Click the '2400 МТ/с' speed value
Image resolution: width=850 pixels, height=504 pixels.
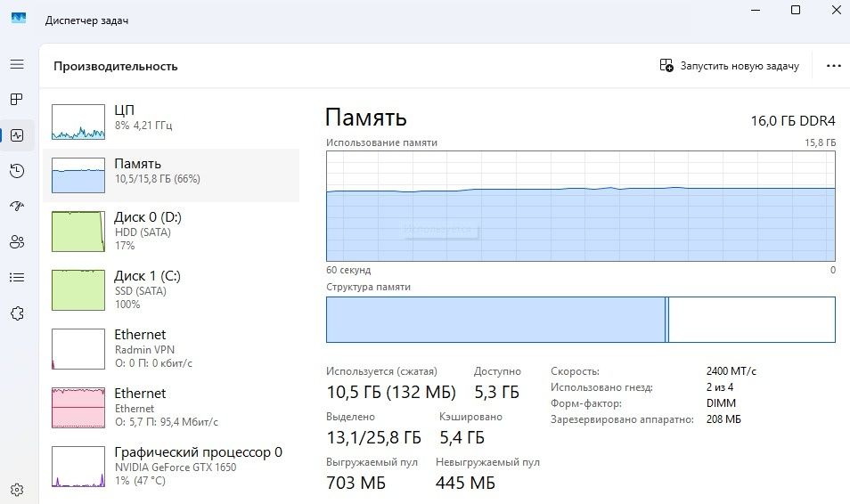pyautogui.click(x=731, y=371)
